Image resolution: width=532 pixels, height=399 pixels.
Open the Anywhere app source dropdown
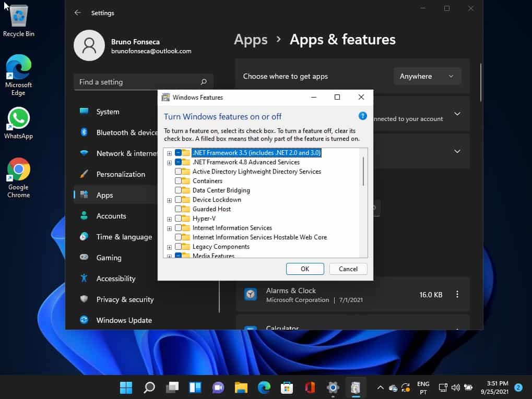(427, 76)
